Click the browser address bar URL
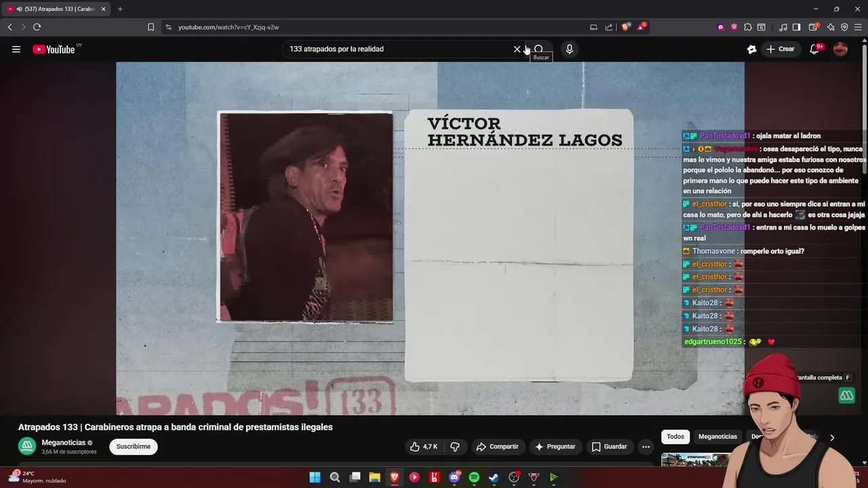Screen dimensions: 868x488 (x=229, y=27)
